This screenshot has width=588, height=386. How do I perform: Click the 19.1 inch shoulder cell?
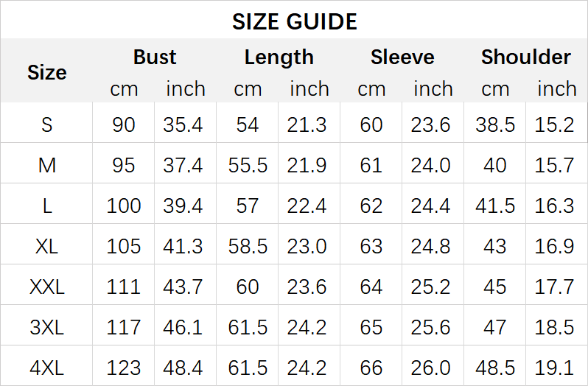click(555, 367)
